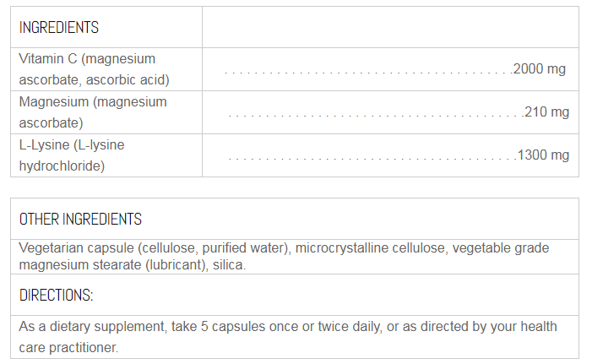Click the dotted leader in L-Lysine row

372,158
